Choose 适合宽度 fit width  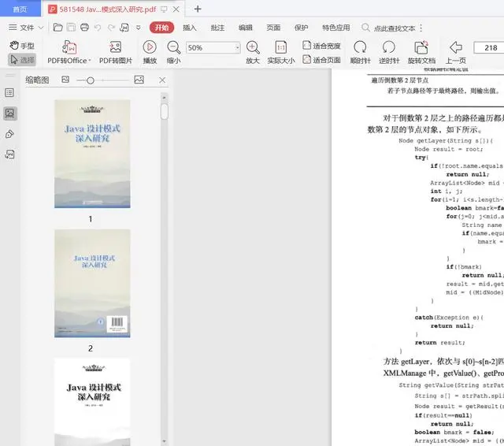click(321, 46)
